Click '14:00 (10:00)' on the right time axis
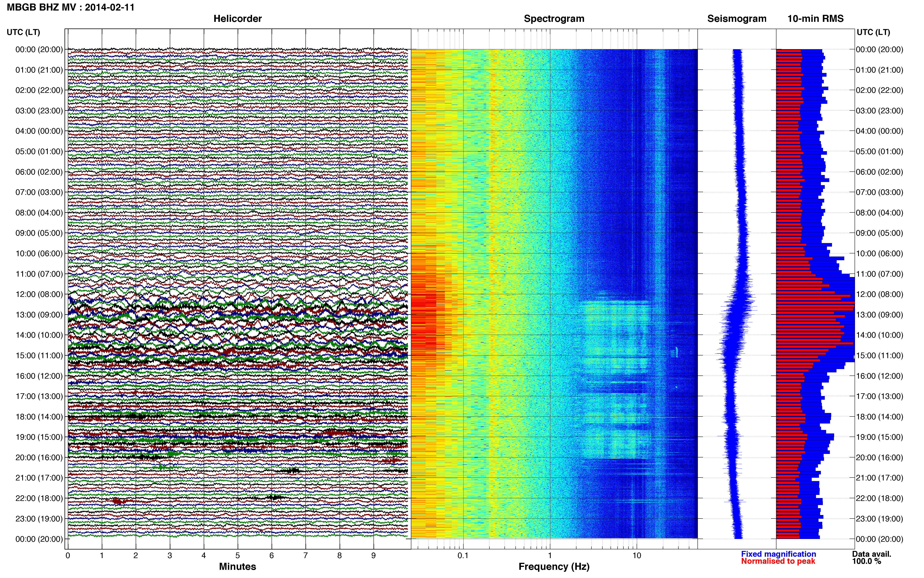This screenshot has height=578, width=924. tap(879, 335)
